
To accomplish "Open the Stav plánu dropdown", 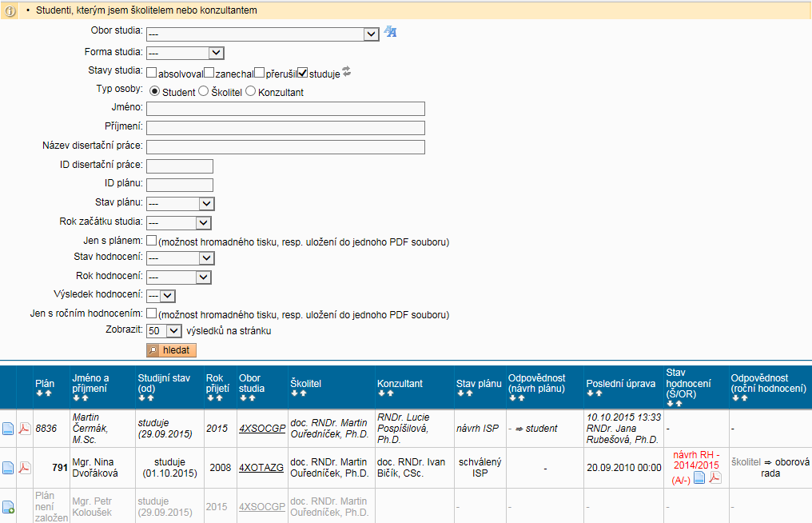I will click(180, 204).
